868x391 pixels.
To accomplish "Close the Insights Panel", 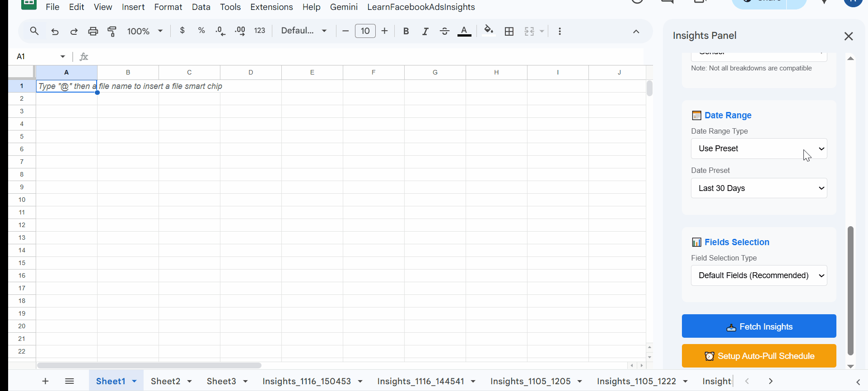I will [849, 36].
